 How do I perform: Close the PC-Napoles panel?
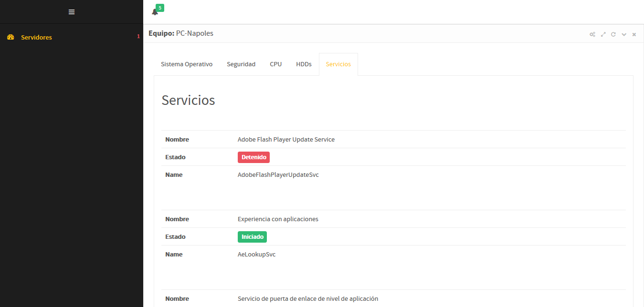pos(634,34)
